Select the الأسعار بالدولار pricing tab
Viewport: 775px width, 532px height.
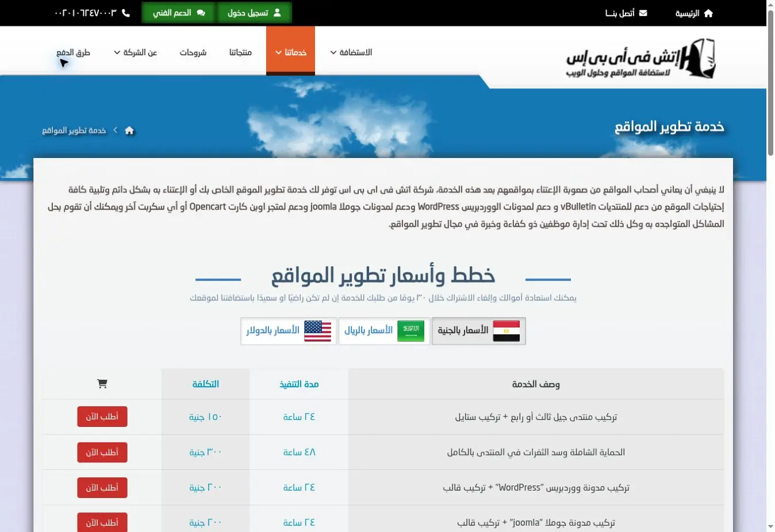coord(289,331)
